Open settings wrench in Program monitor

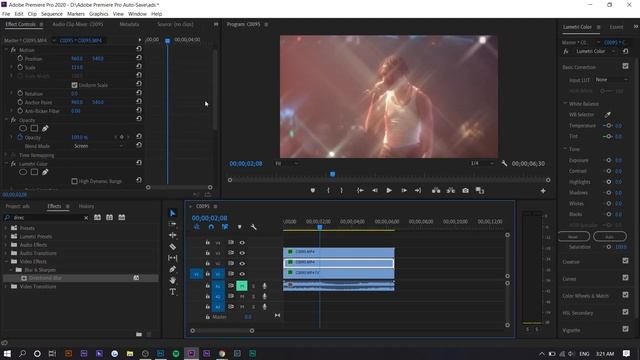pos(504,163)
